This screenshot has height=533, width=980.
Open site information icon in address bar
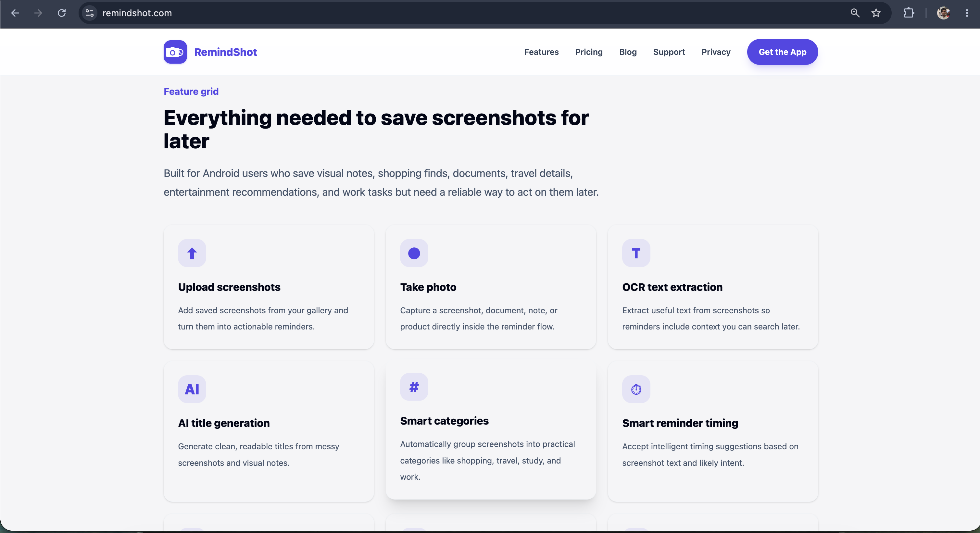(x=90, y=13)
